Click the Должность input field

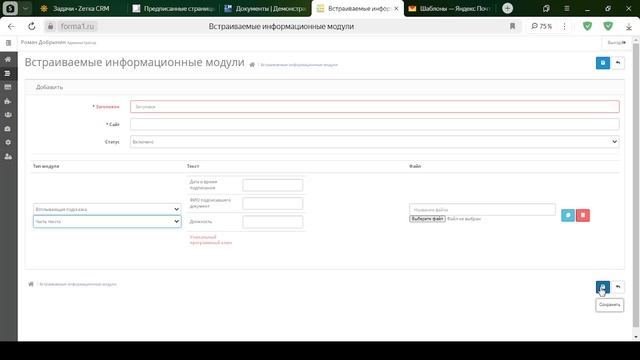[x=273, y=222]
